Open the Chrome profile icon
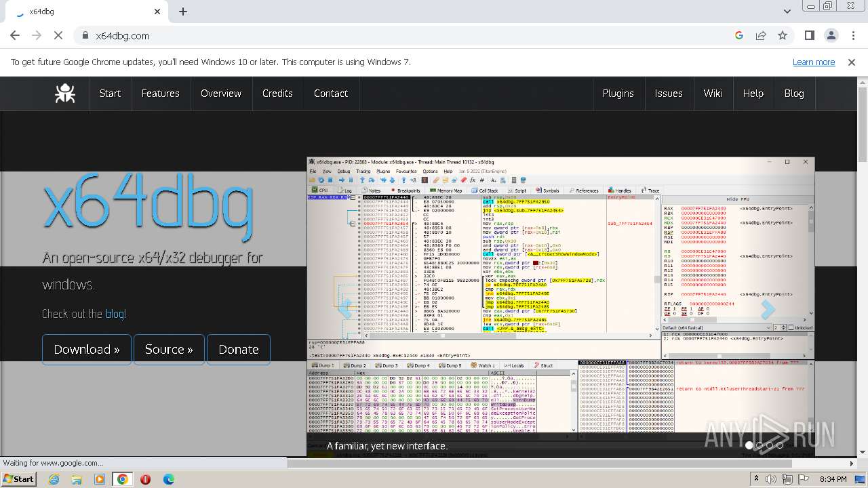868x488 pixels. coord(831,35)
